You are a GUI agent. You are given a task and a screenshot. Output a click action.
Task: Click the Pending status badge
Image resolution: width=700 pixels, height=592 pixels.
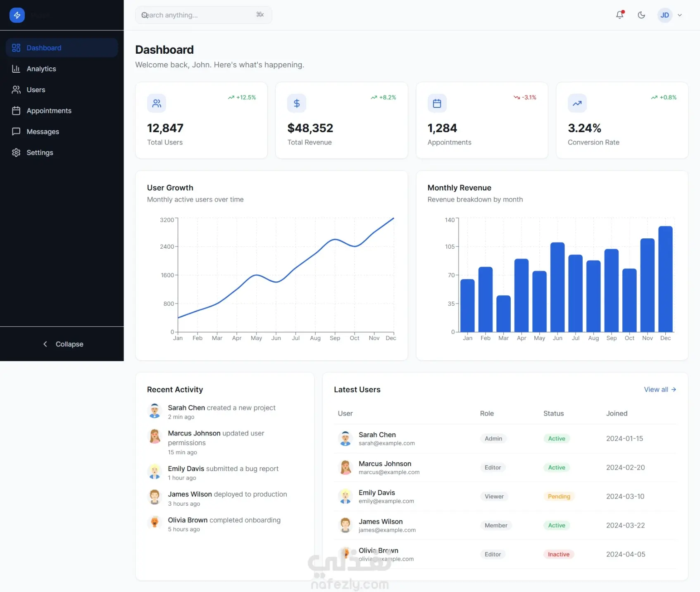559,497
